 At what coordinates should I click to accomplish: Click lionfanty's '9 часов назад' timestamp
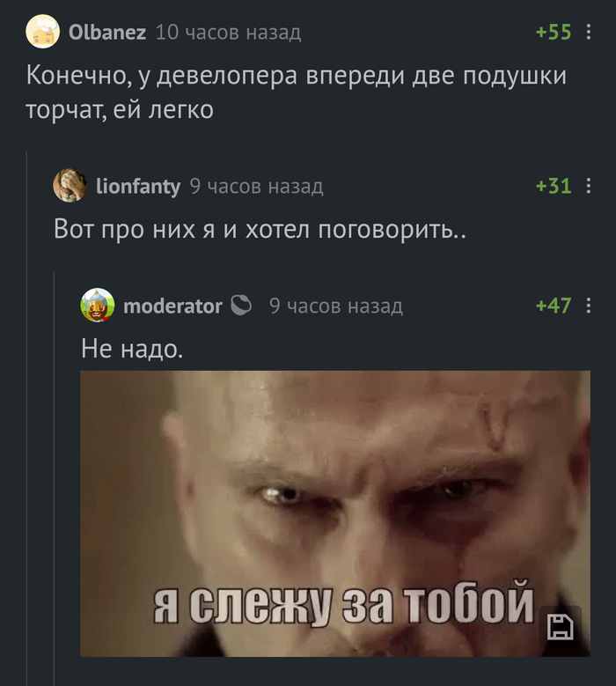click(257, 186)
